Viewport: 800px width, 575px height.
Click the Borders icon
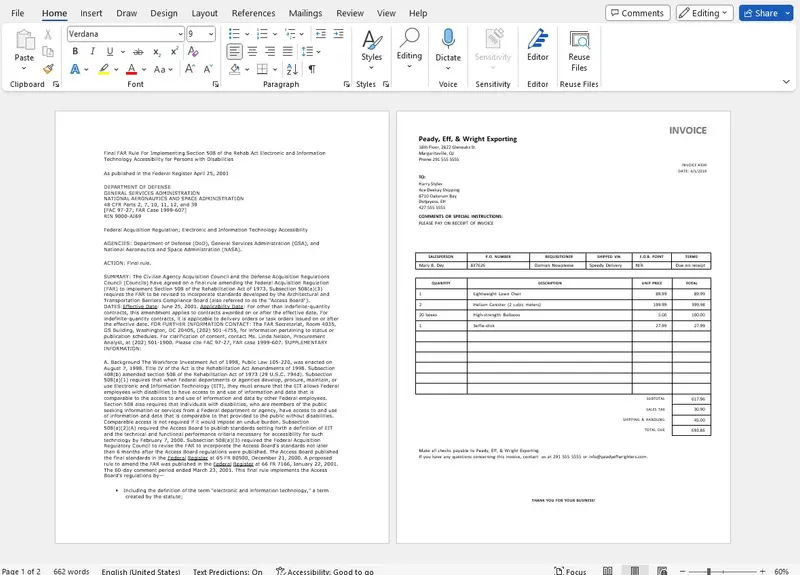tap(262, 69)
